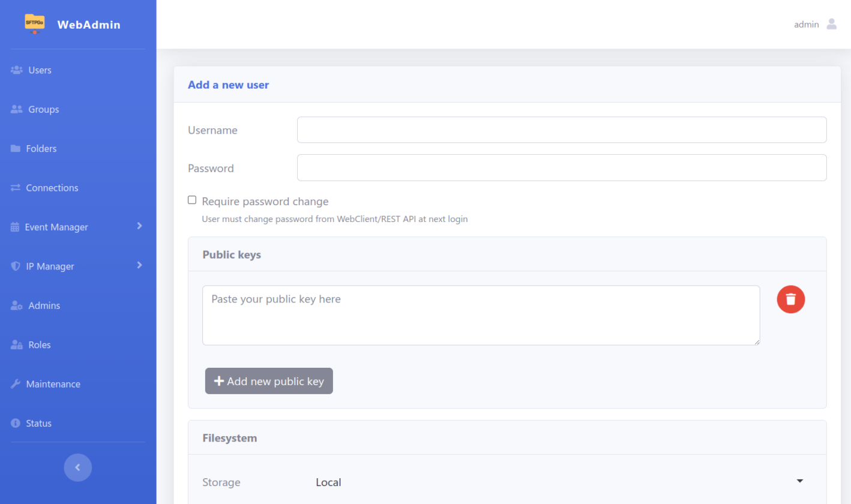
Task: Open the Users section in the sidebar
Action: (39, 70)
